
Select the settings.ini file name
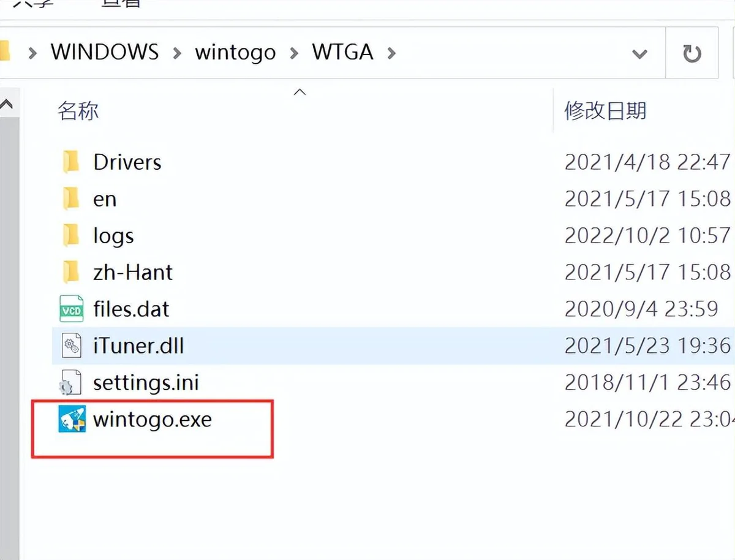(x=146, y=384)
